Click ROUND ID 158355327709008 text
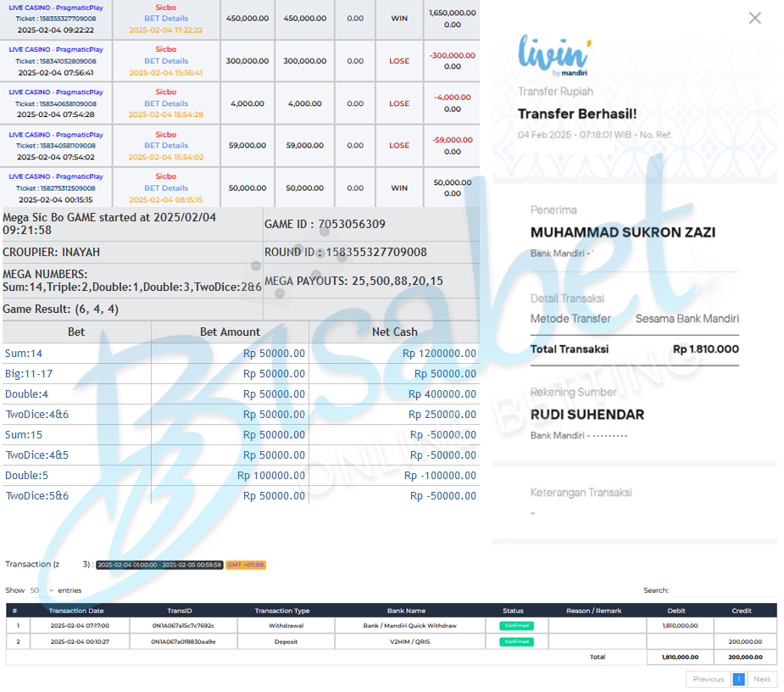 [346, 252]
